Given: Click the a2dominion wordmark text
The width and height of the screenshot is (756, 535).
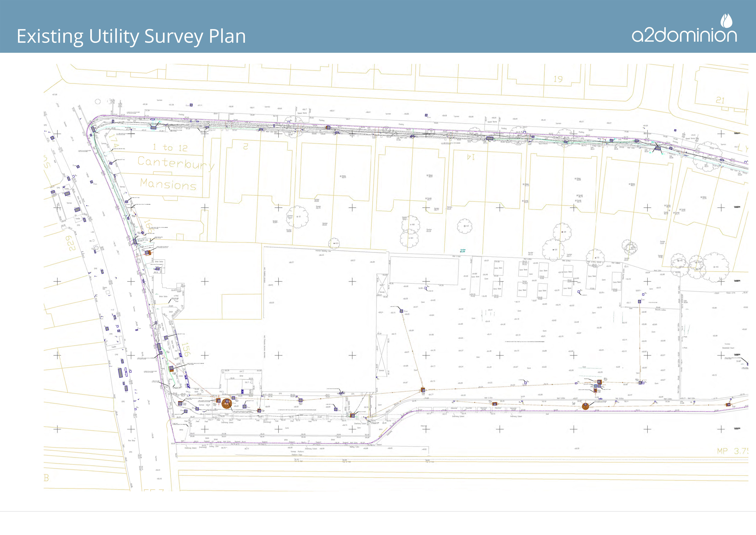Looking at the screenshot, I should coord(684,35).
